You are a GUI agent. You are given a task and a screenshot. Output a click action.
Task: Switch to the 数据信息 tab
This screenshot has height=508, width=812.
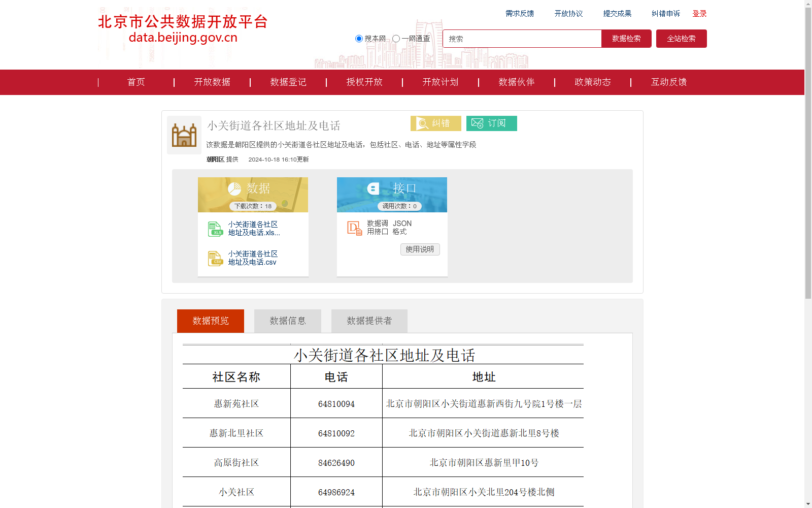point(288,321)
